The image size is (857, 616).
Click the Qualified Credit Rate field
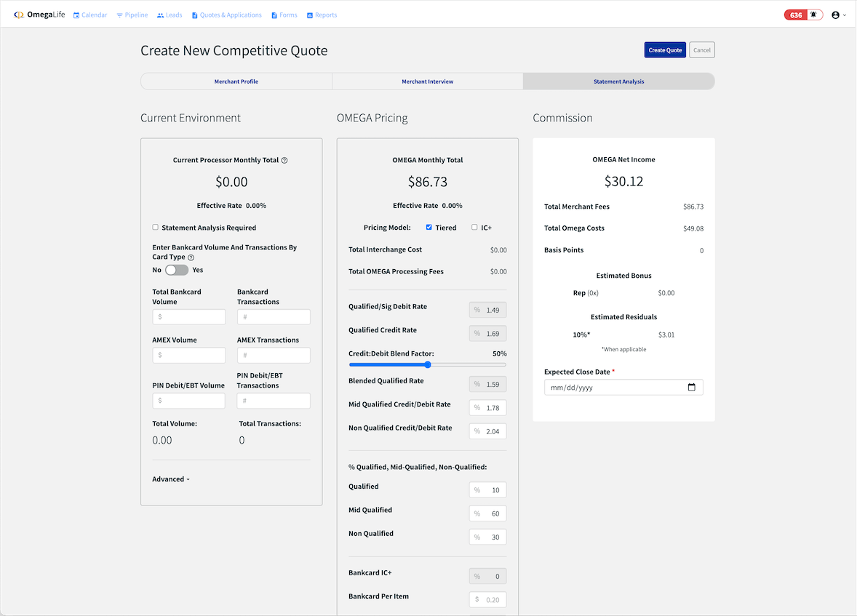point(487,333)
